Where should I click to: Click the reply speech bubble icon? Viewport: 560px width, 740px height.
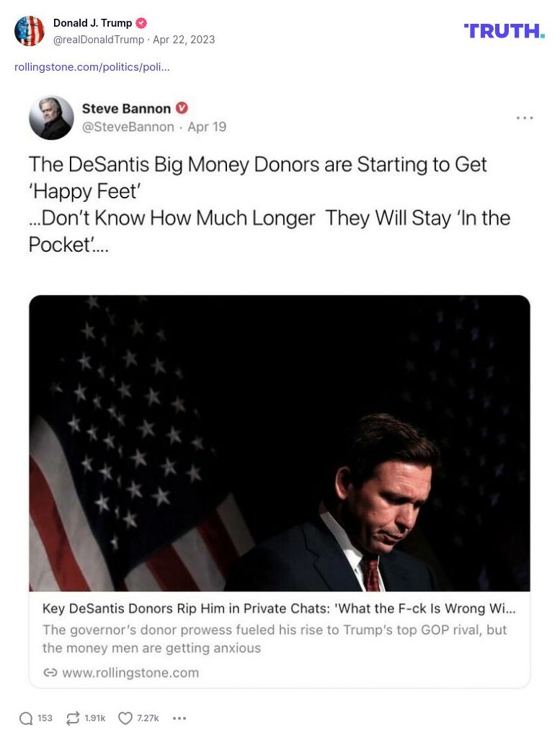pos(27,718)
